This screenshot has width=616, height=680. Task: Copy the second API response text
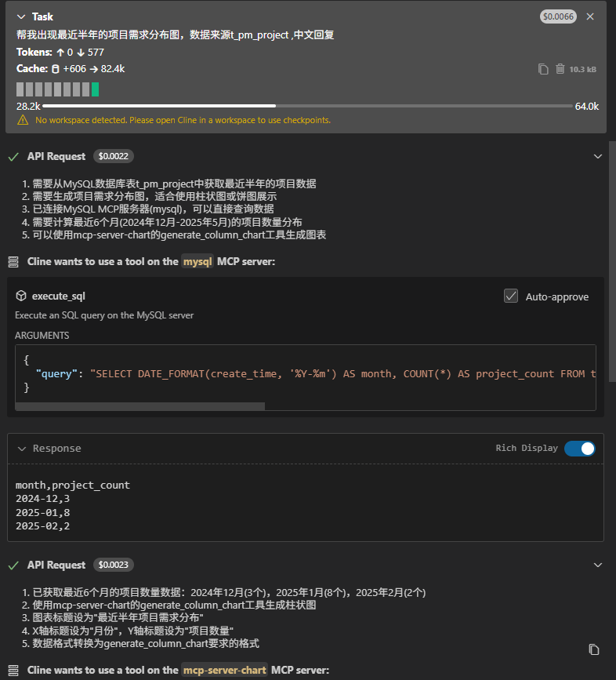click(x=593, y=649)
